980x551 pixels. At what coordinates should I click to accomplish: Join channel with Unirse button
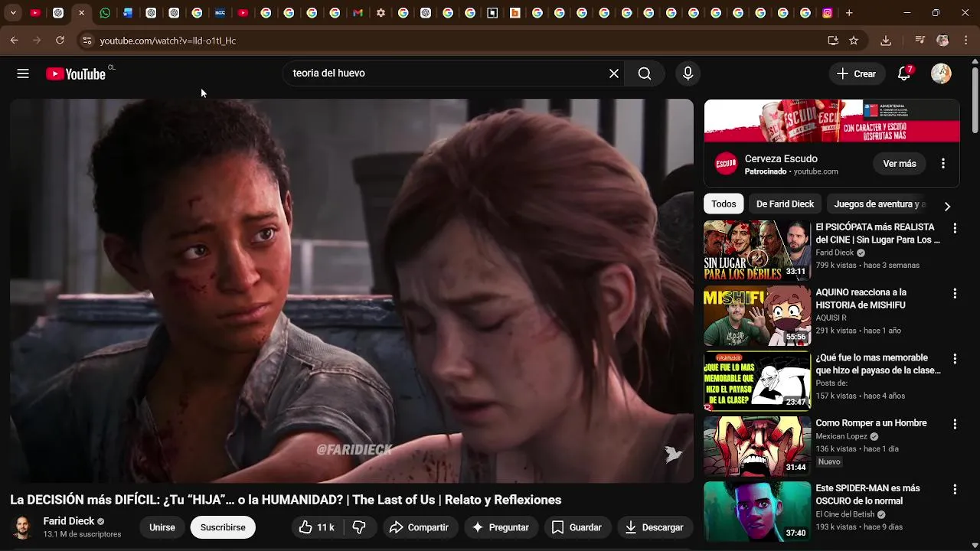162,527
